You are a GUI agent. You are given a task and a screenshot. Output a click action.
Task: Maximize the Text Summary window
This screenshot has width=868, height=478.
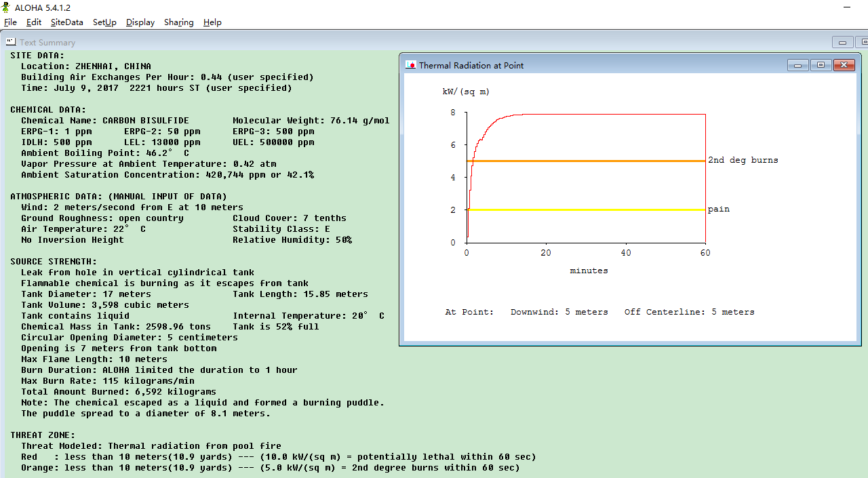point(862,42)
